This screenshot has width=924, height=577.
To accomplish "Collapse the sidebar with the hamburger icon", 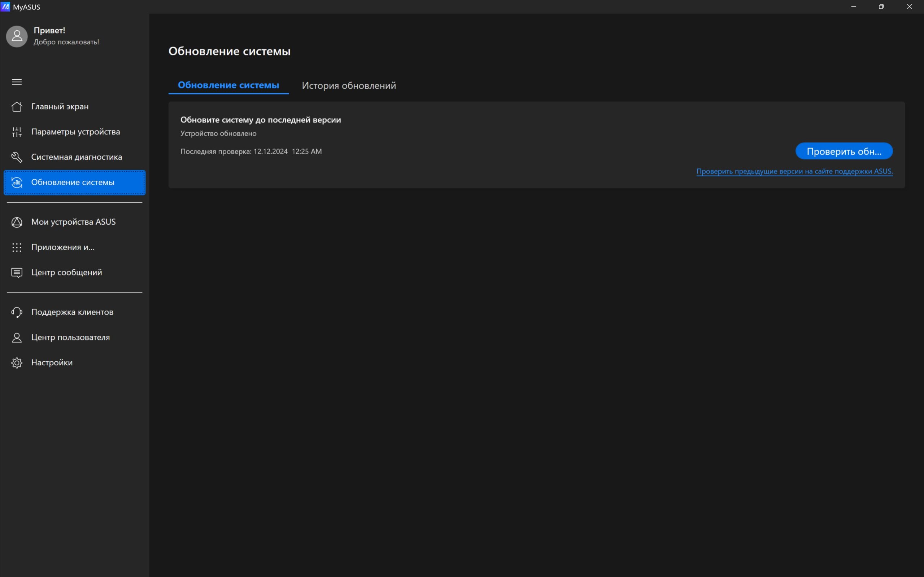I will tap(17, 82).
